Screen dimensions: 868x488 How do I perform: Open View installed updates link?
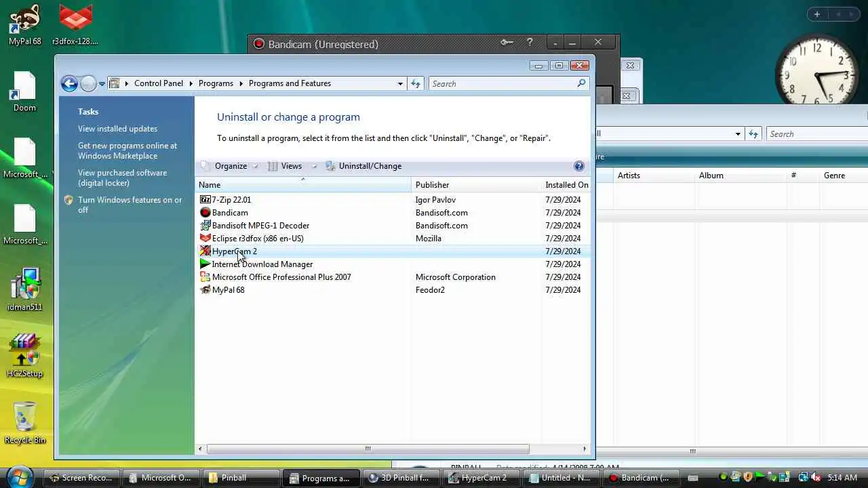tap(117, 129)
